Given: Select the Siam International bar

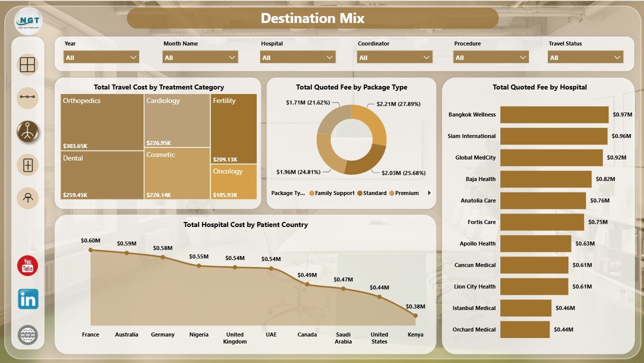Looking at the screenshot, I should click(x=554, y=136).
